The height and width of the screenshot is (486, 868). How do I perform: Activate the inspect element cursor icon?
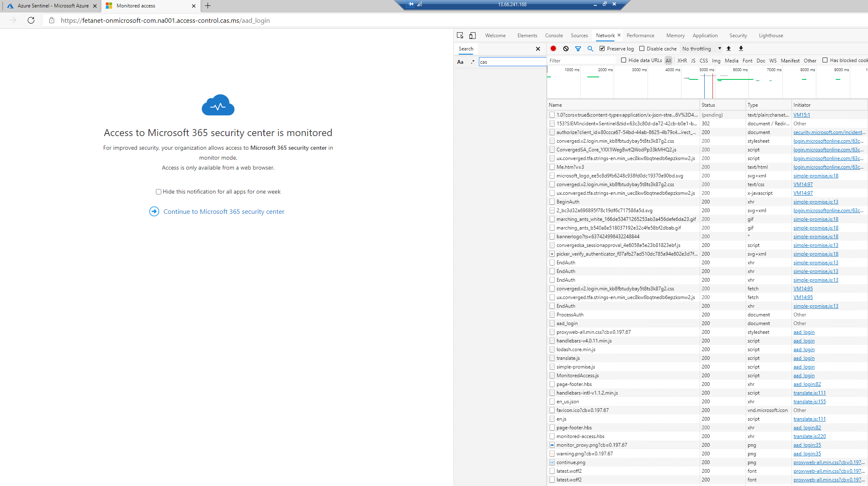click(x=460, y=36)
